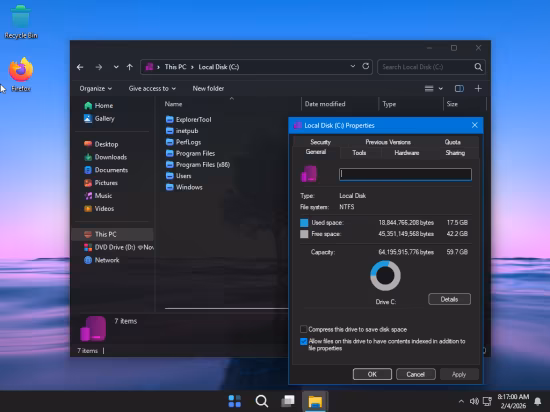Enable Compress this drive checkbox
Viewport: 550px width, 412px height.
tap(304, 329)
